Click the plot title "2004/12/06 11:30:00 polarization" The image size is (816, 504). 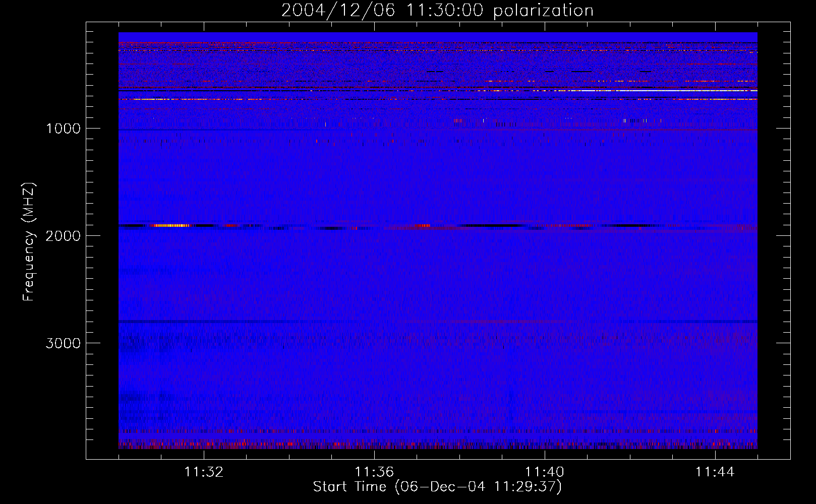(x=437, y=11)
